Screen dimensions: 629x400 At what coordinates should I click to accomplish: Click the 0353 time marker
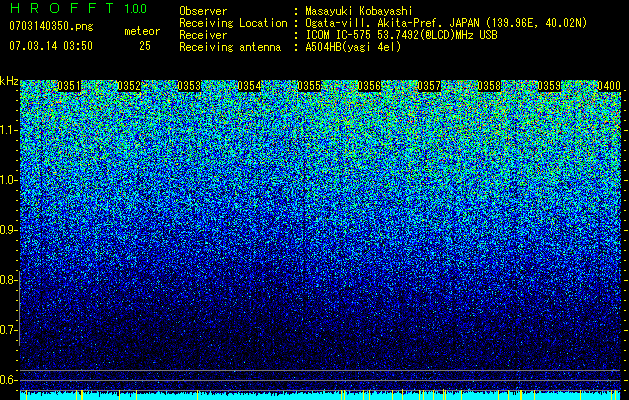coord(189,86)
